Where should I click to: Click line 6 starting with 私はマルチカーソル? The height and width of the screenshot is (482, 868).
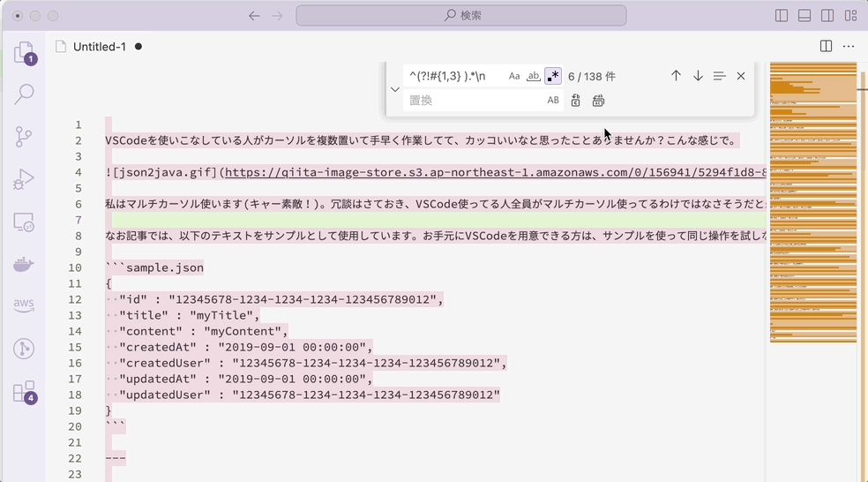pyautogui.click(x=436, y=205)
